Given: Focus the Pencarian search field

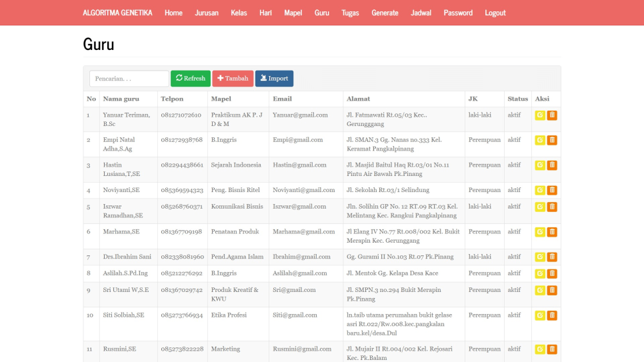Looking at the screenshot, I should click(x=129, y=79).
